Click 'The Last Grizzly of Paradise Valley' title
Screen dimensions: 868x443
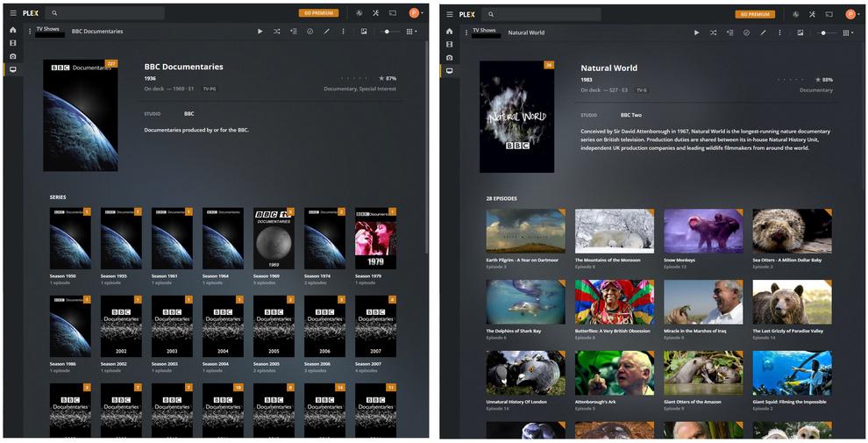pos(787,331)
